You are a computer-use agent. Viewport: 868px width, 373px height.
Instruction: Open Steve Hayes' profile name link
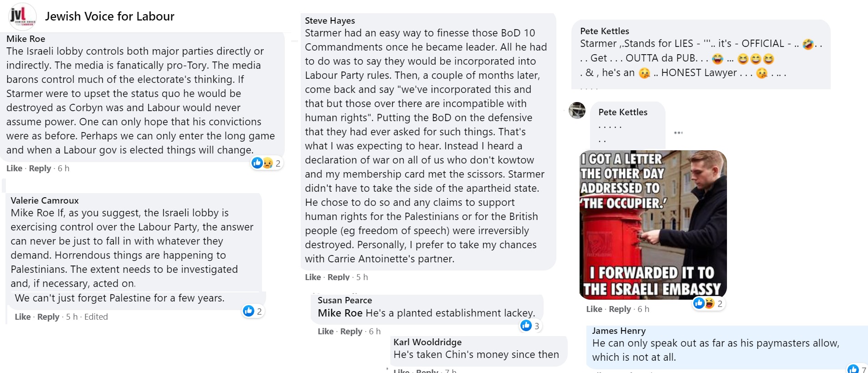tap(330, 20)
